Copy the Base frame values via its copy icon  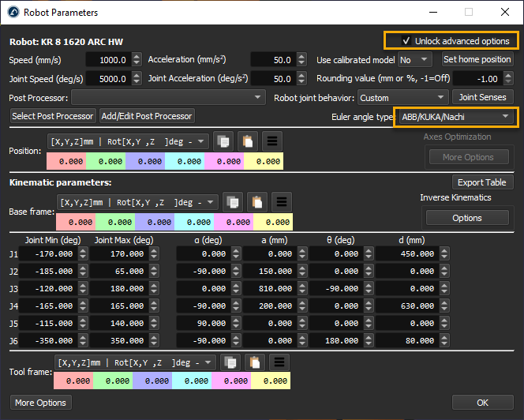pyautogui.click(x=232, y=201)
